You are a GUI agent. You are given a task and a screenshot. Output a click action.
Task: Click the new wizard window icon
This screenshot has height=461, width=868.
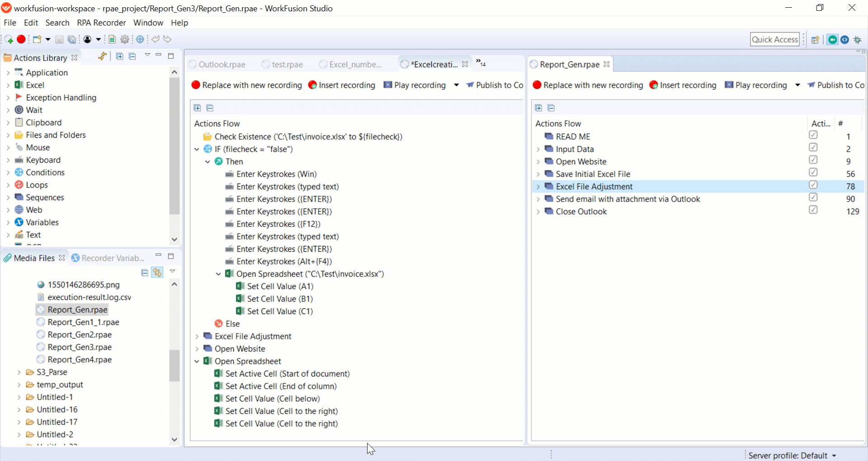coord(37,39)
